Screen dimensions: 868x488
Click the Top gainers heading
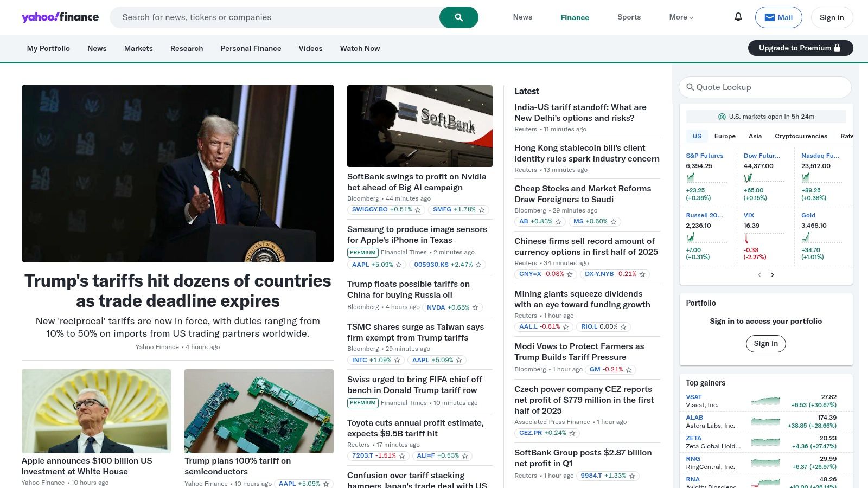click(705, 383)
